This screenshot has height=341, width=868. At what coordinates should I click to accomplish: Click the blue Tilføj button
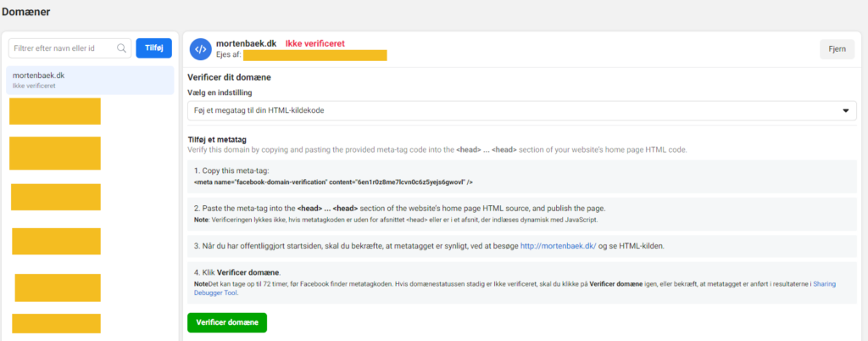[x=154, y=48]
